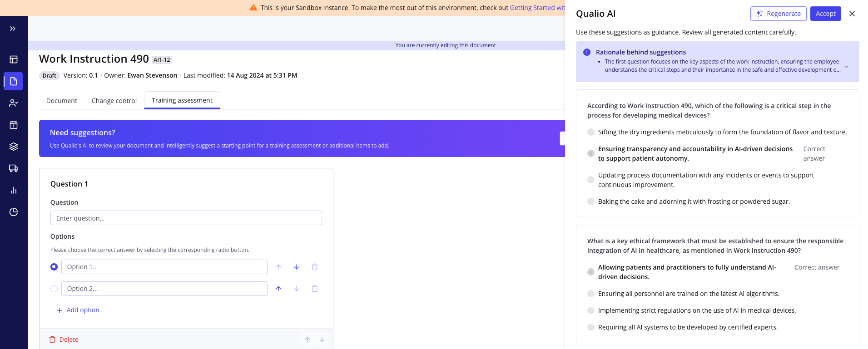The image size is (868, 349).
Task: Click the 'Need suggestions?' banner heading
Action: click(83, 133)
